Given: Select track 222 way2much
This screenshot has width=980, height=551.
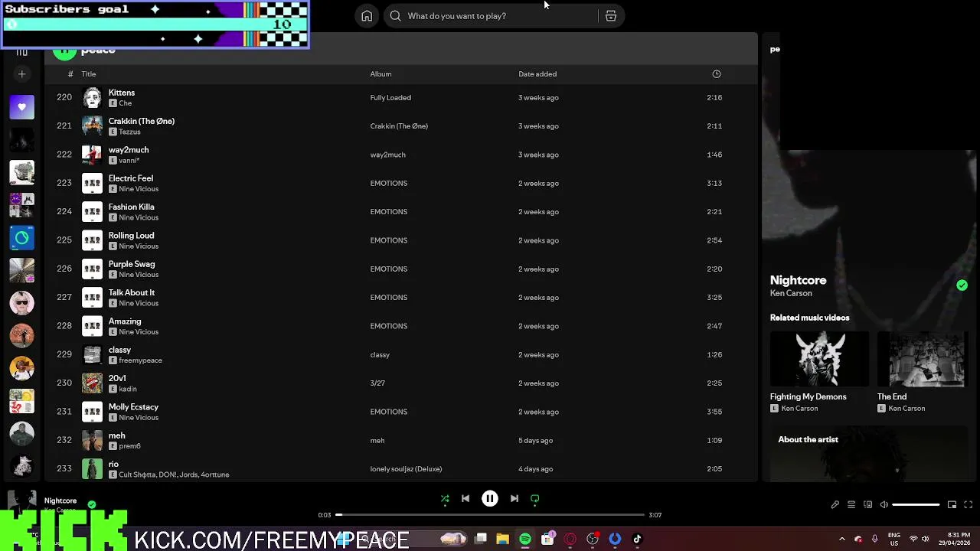Looking at the screenshot, I should pos(401,155).
